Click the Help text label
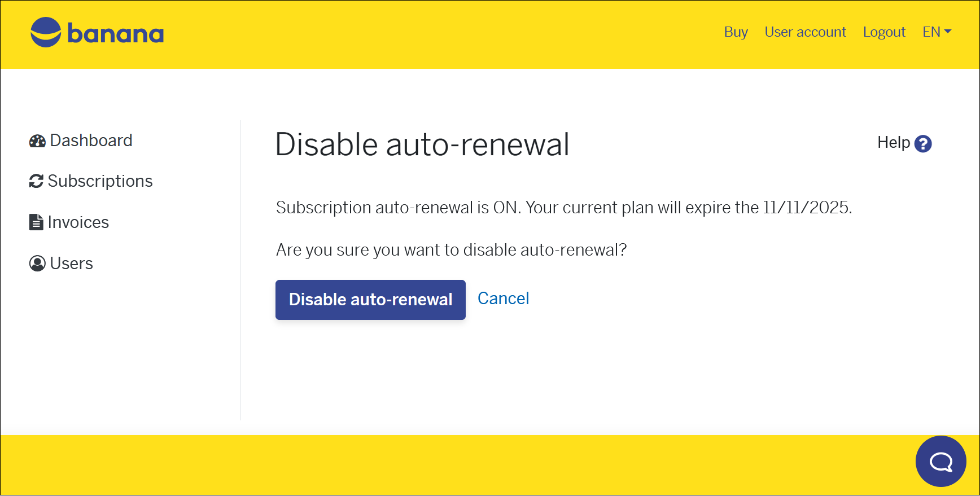The image size is (980, 496). pyautogui.click(x=893, y=143)
